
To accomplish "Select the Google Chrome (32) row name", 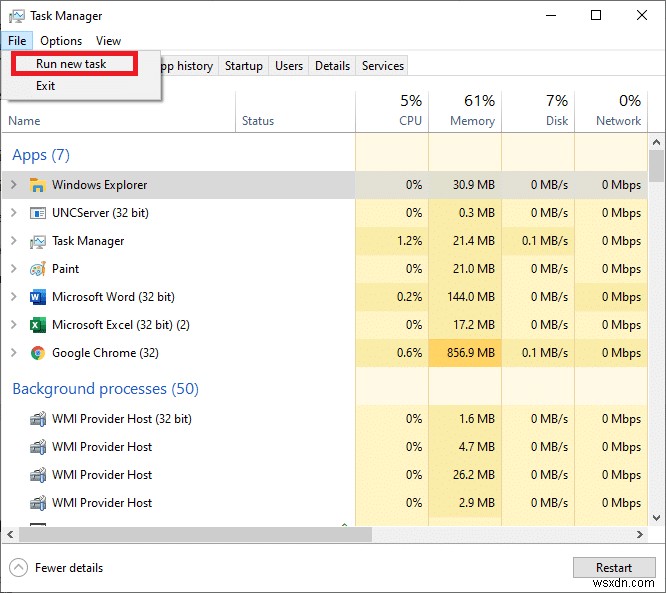I will (x=105, y=353).
